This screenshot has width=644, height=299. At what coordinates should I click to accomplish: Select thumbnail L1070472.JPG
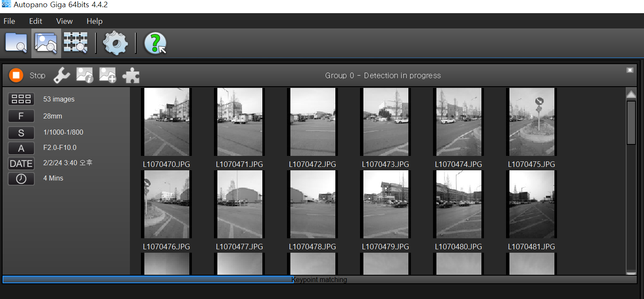click(312, 122)
